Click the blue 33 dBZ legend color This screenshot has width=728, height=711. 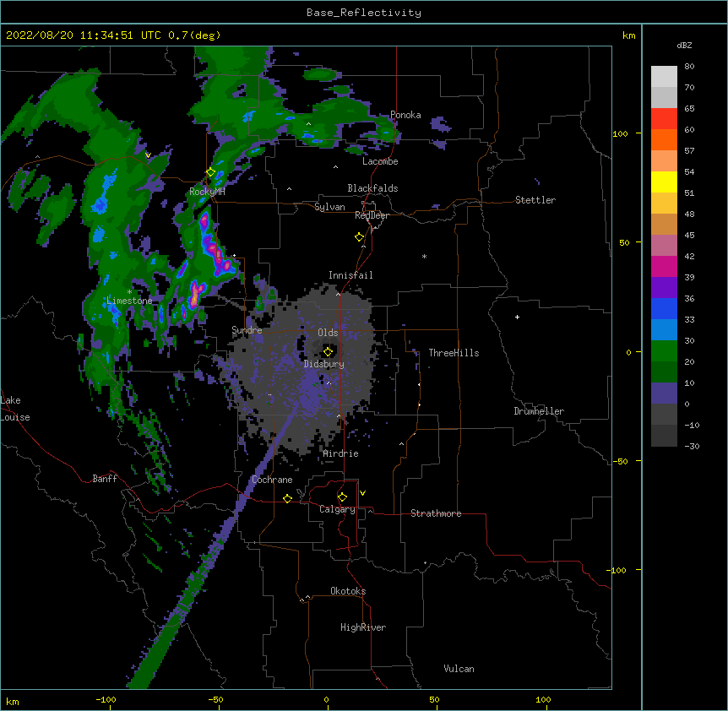(x=664, y=308)
